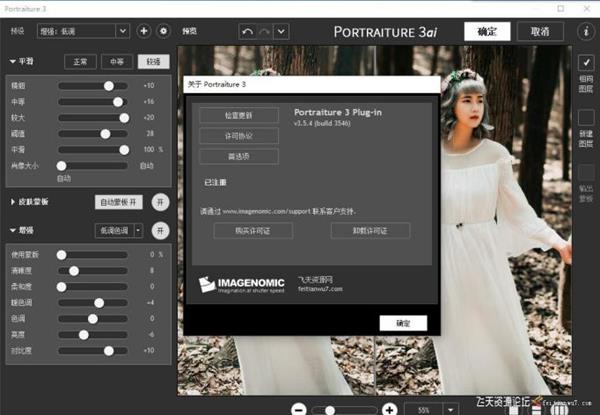Image resolution: width=600 pixels, height=415 pixels.
Task: Click the Portraiture 3 Plug-in title text
Action: [x=338, y=112]
